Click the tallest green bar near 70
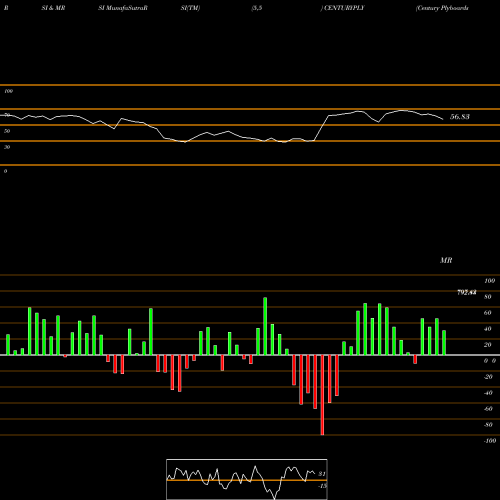 265,326
